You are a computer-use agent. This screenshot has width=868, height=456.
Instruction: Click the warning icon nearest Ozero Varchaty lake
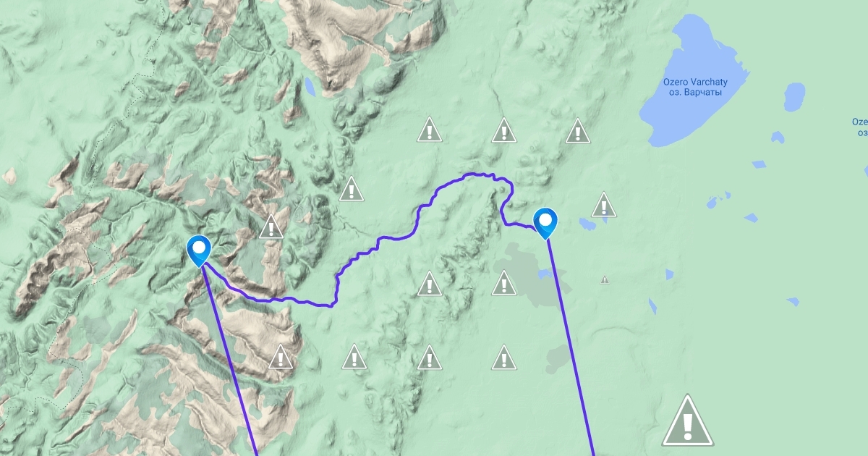click(x=576, y=131)
